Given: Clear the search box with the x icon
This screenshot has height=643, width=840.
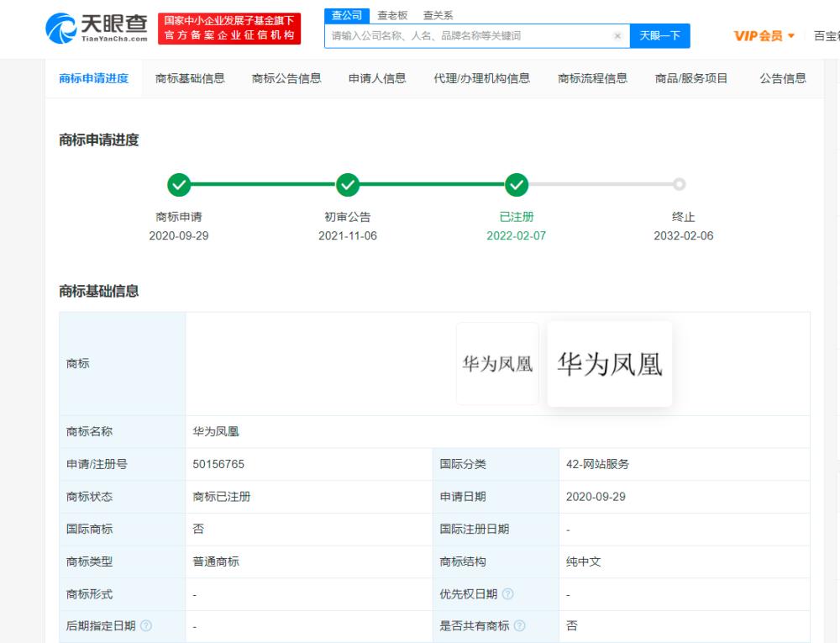Looking at the screenshot, I should pos(617,36).
